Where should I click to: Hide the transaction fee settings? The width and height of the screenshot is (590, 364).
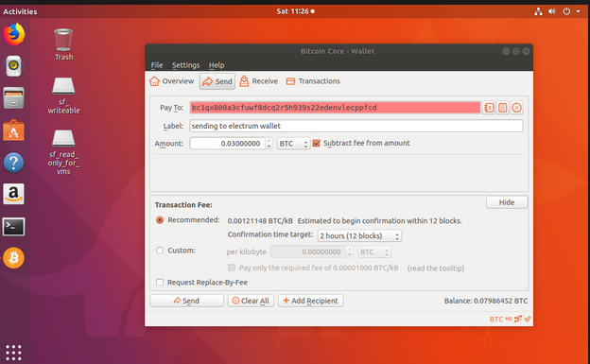[507, 202]
